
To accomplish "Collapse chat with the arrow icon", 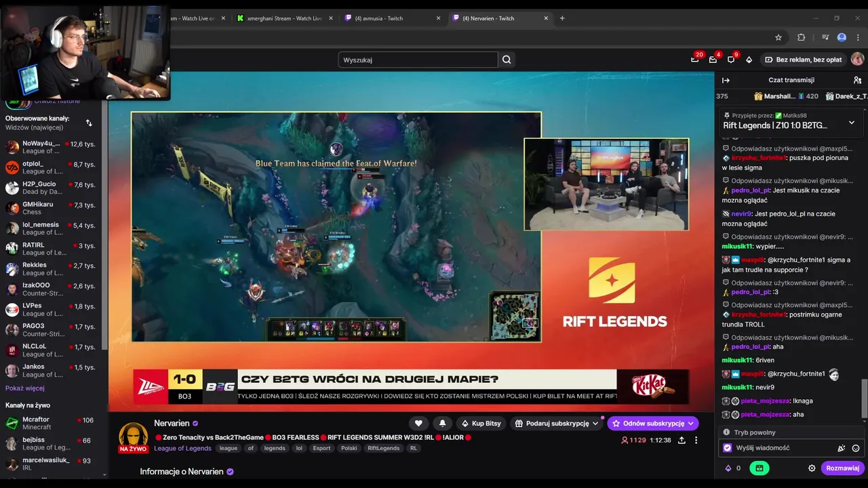I will (726, 80).
